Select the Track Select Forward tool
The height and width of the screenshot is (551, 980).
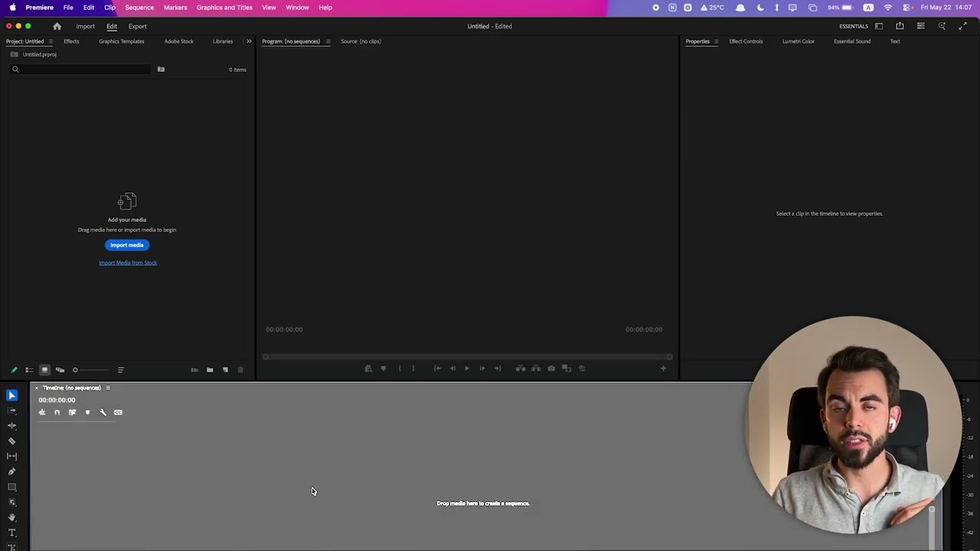[x=11, y=410]
